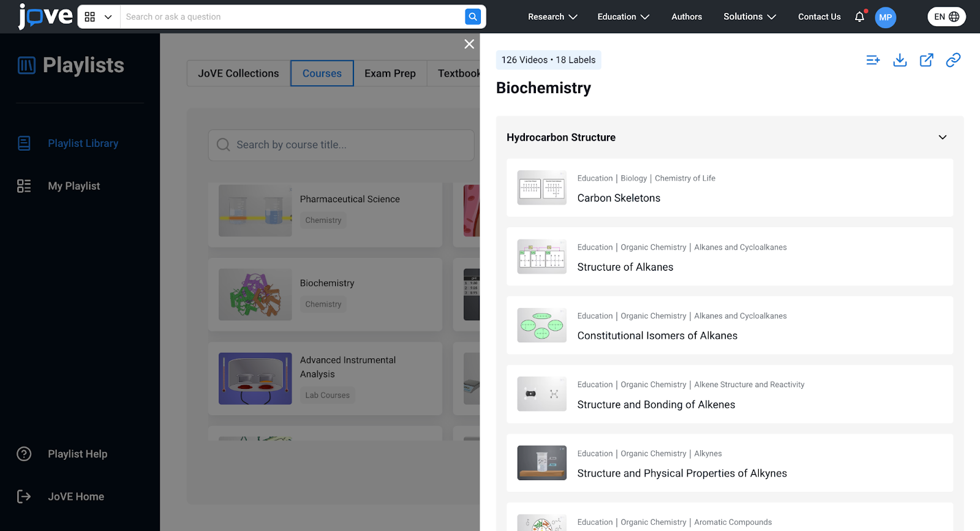The width and height of the screenshot is (980, 531).
Task: Open the search category grid dropdown
Action: point(99,17)
